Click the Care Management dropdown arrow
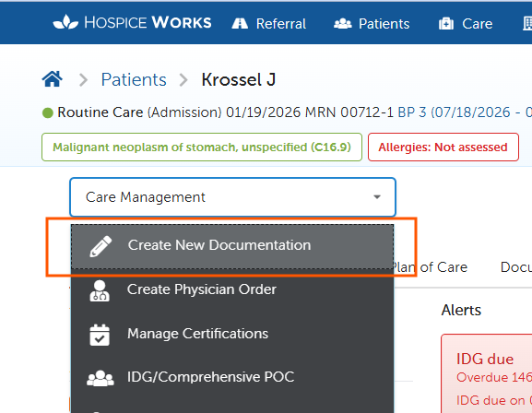This screenshot has width=532, height=413. 377,197
